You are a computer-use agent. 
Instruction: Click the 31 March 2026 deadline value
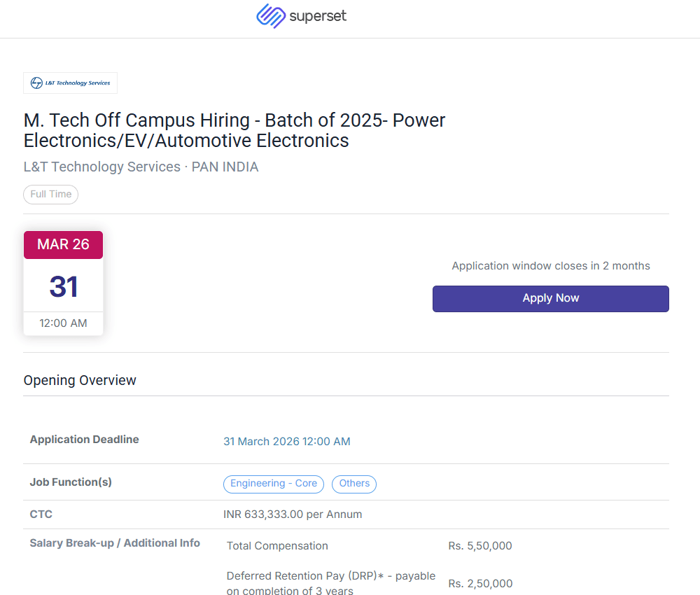[286, 442]
